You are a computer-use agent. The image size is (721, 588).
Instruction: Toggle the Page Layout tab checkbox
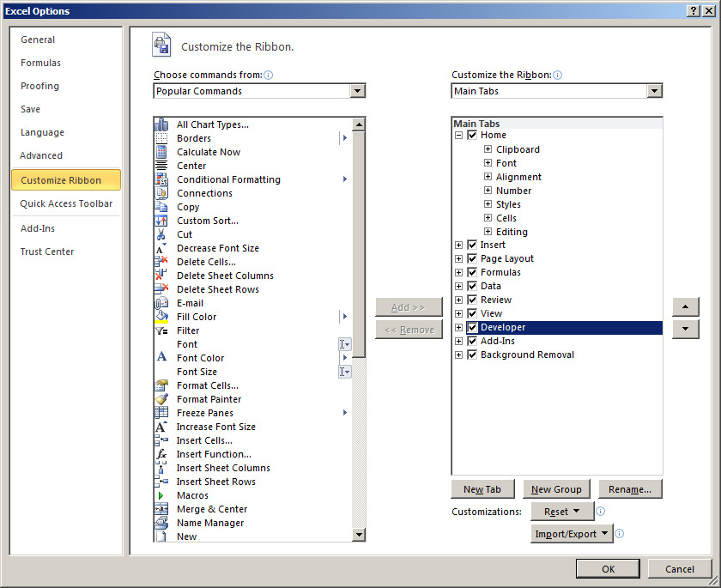click(472, 259)
